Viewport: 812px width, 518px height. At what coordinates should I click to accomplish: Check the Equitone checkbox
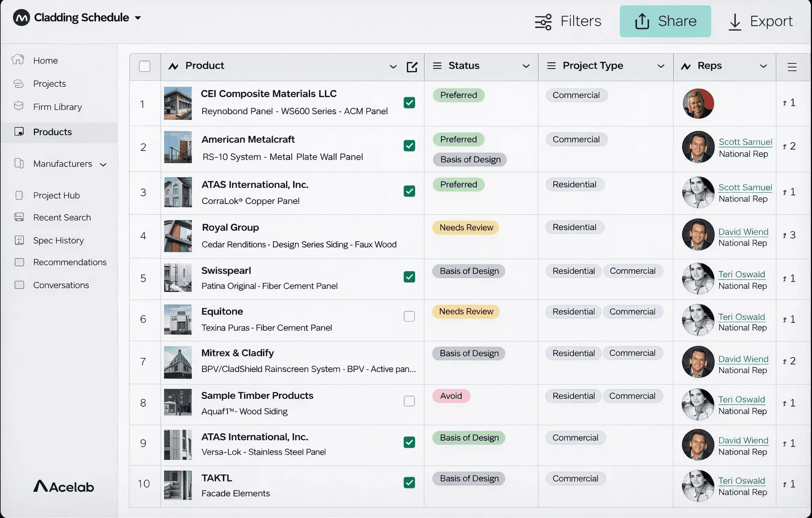[409, 316]
